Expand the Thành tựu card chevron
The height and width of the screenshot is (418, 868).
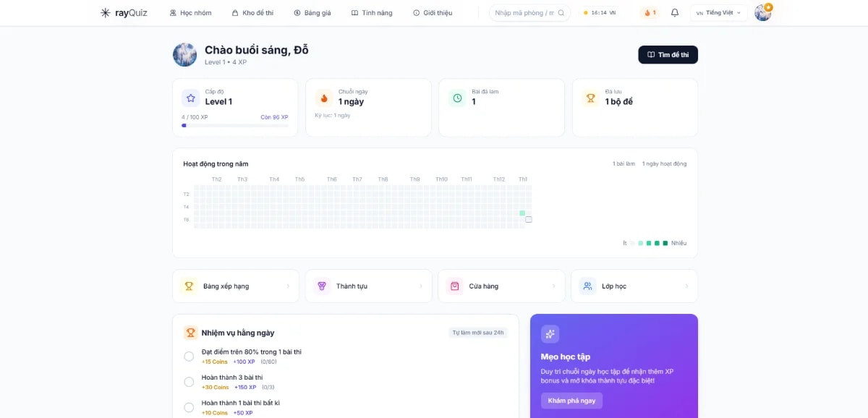(422, 286)
